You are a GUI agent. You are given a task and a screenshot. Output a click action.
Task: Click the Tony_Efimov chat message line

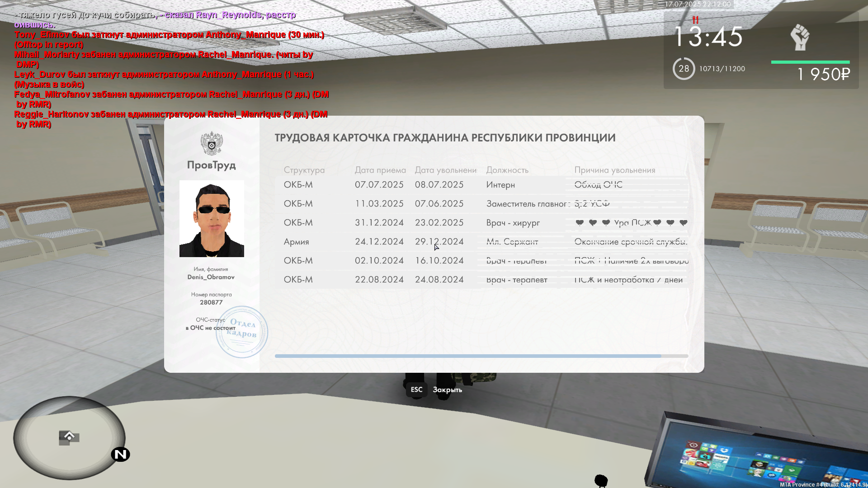pyautogui.click(x=169, y=39)
